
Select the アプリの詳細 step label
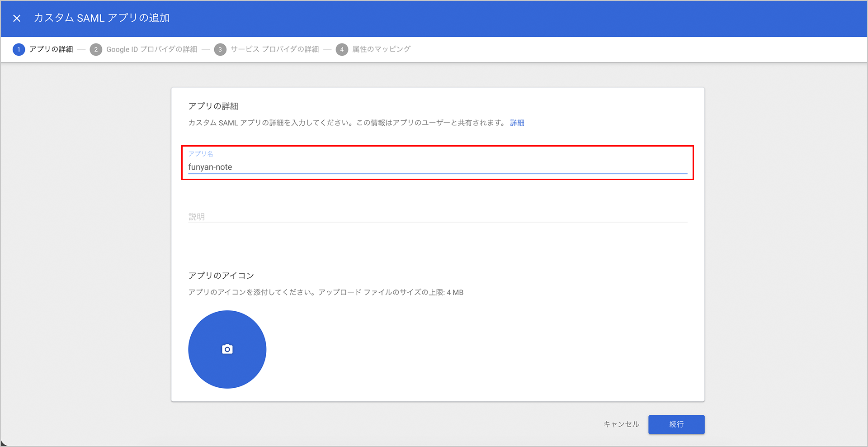click(x=51, y=49)
